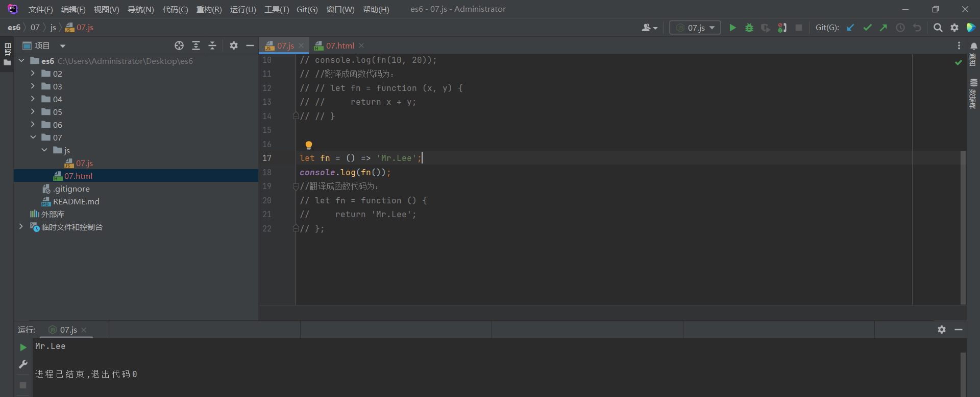Open editor tabs more options menu

coord(959,45)
